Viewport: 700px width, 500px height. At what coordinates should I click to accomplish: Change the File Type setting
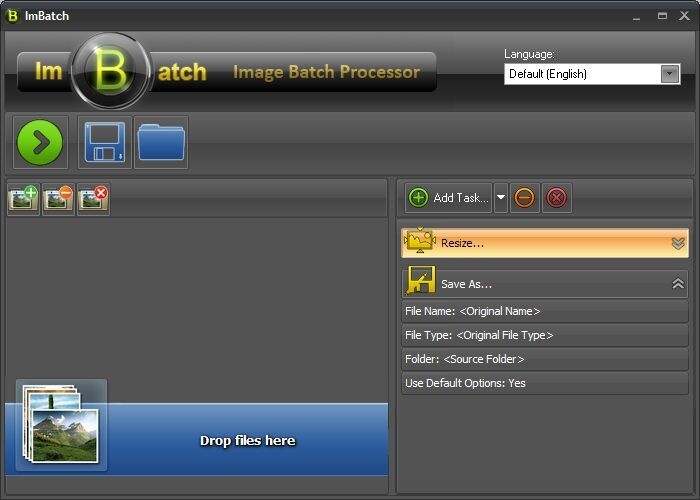point(544,335)
